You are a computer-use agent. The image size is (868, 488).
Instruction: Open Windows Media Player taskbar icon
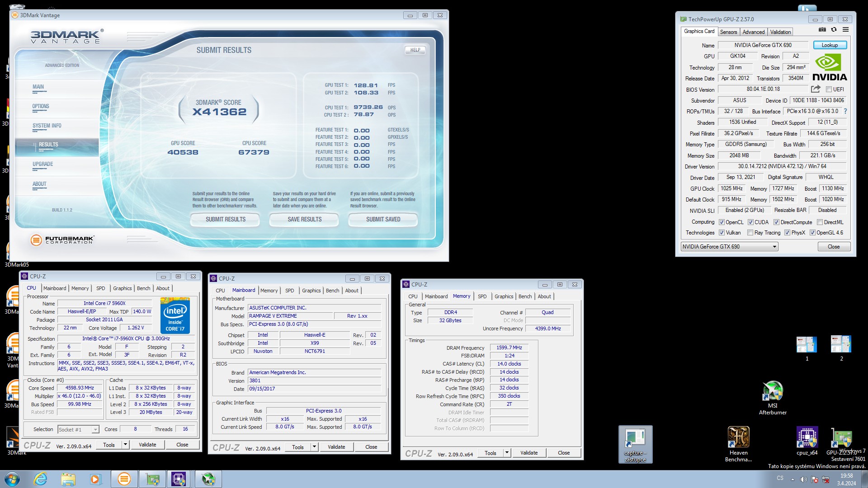95,479
